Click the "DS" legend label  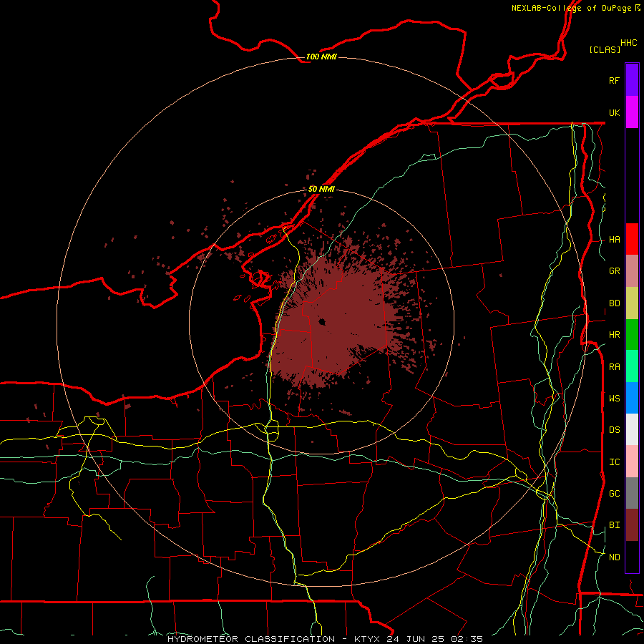point(614,430)
